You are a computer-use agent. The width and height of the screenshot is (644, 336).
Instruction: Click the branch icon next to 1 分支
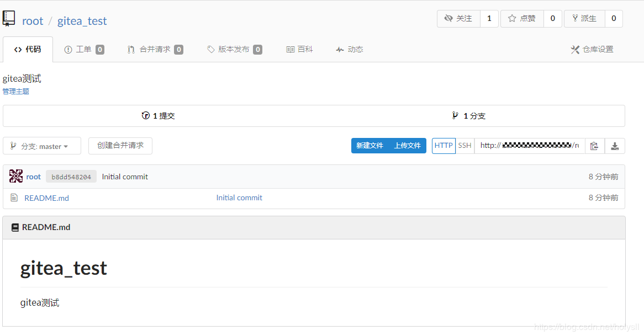coord(455,115)
